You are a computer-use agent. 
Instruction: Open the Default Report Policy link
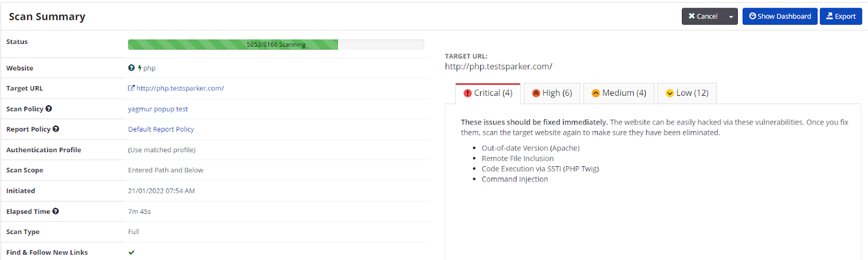[161, 129]
